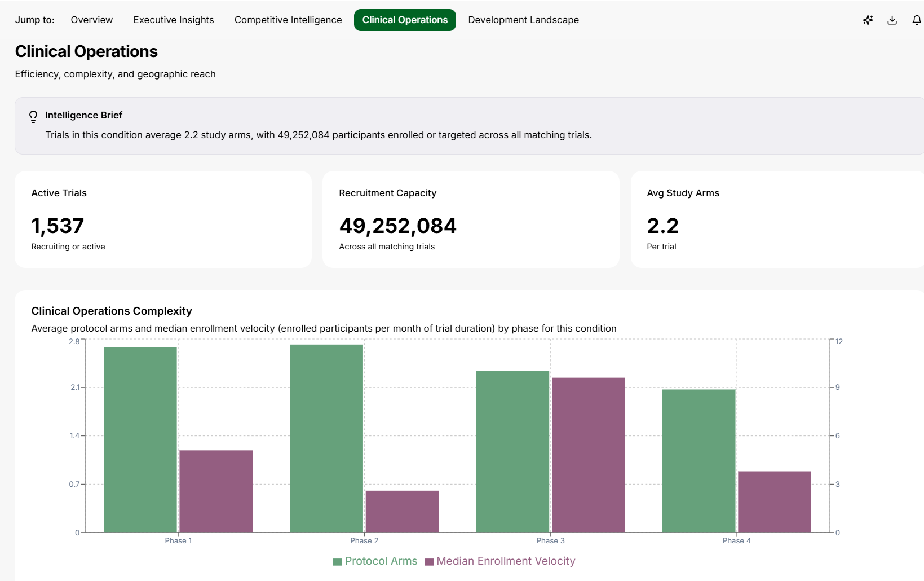Click the Clinical Operations page heading

coord(86,51)
